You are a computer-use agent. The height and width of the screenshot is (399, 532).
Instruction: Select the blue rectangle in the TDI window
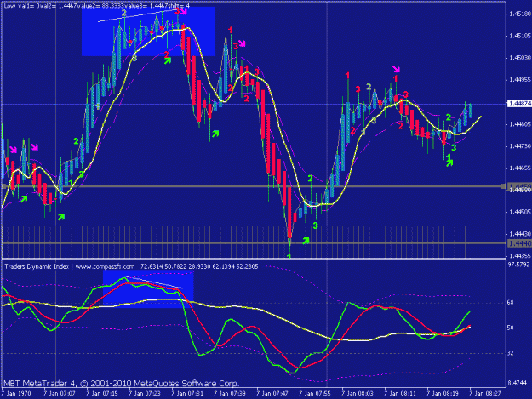coord(148,288)
